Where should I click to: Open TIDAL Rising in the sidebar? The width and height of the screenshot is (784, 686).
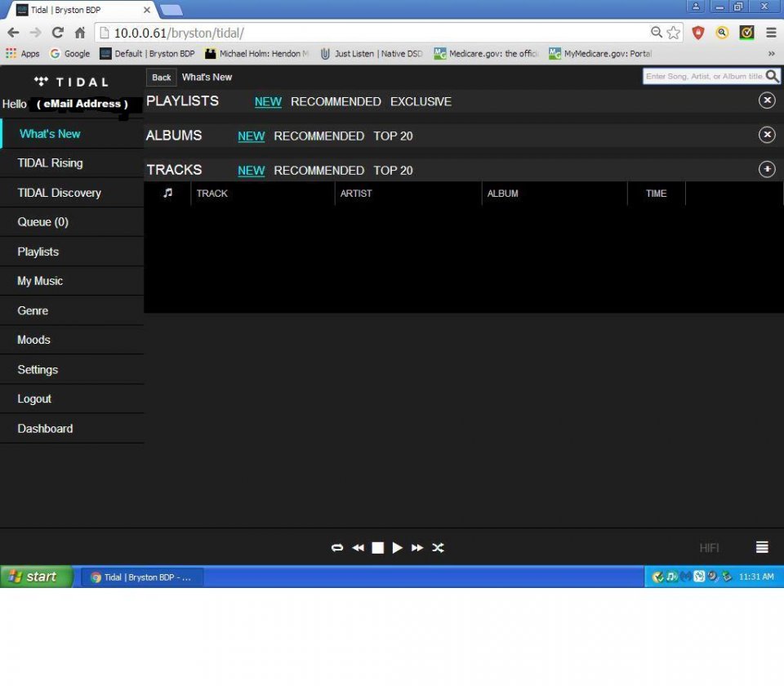pyautogui.click(x=72, y=163)
